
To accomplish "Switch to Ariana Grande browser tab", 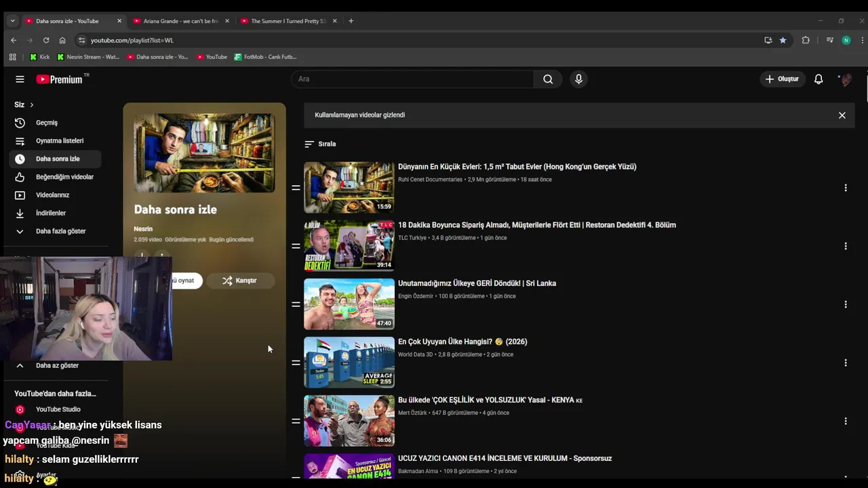I will coord(181,21).
